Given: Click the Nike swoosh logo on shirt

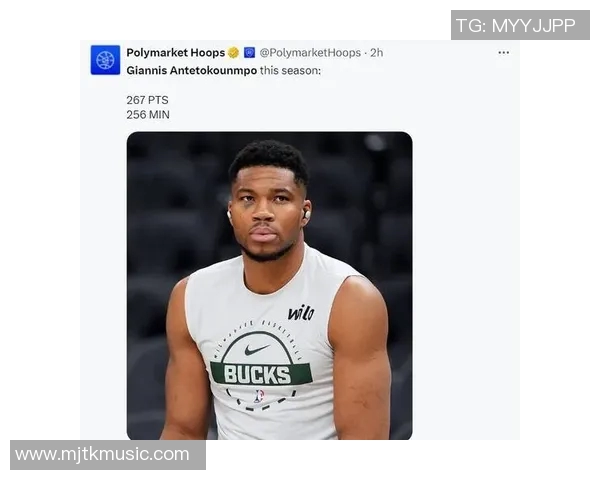Looking at the screenshot, I should click(257, 350).
